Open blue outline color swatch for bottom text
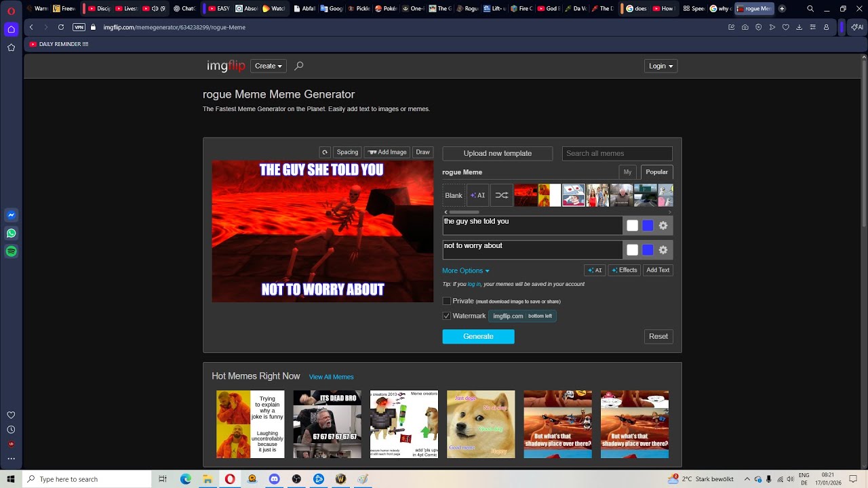This screenshot has width=868, height=488. pyautogui.click(x=648, y=250)
